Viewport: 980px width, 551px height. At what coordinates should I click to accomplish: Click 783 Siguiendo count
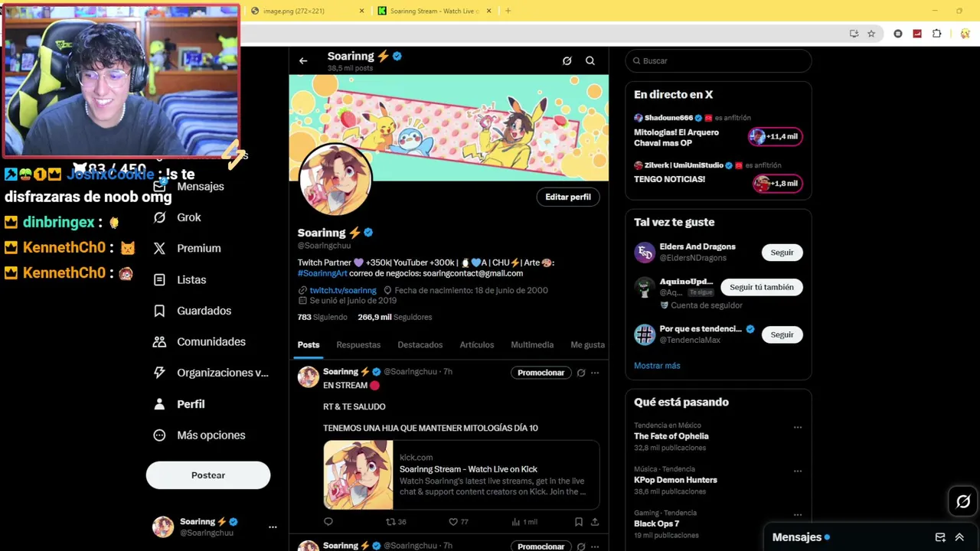[322, 317]
